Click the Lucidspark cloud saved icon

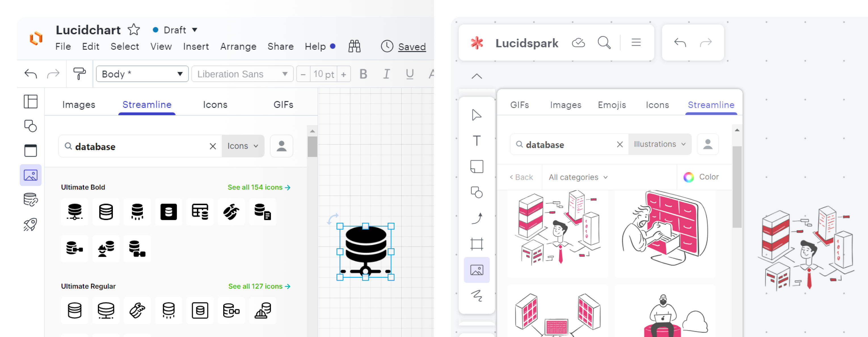click(578, 43)
